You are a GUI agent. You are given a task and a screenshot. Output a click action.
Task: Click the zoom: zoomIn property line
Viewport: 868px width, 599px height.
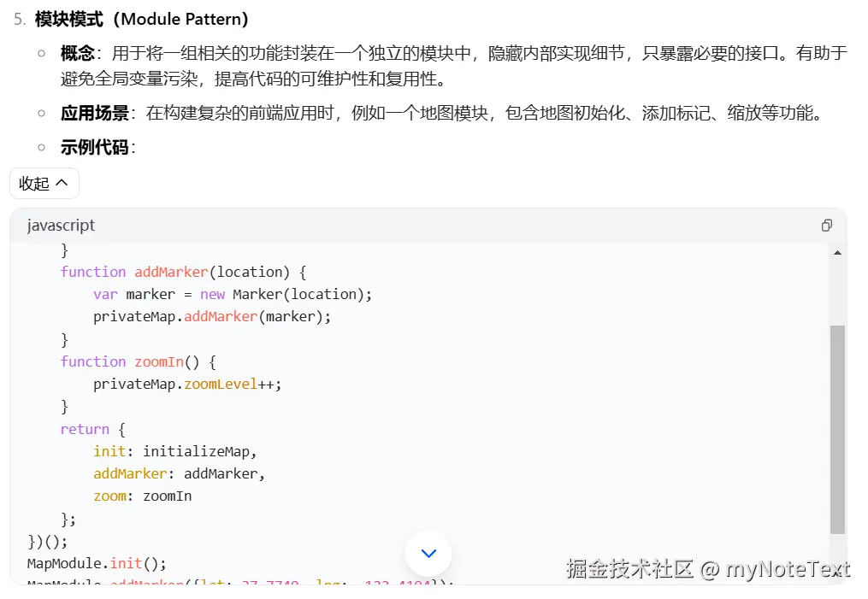click(143, 496)
